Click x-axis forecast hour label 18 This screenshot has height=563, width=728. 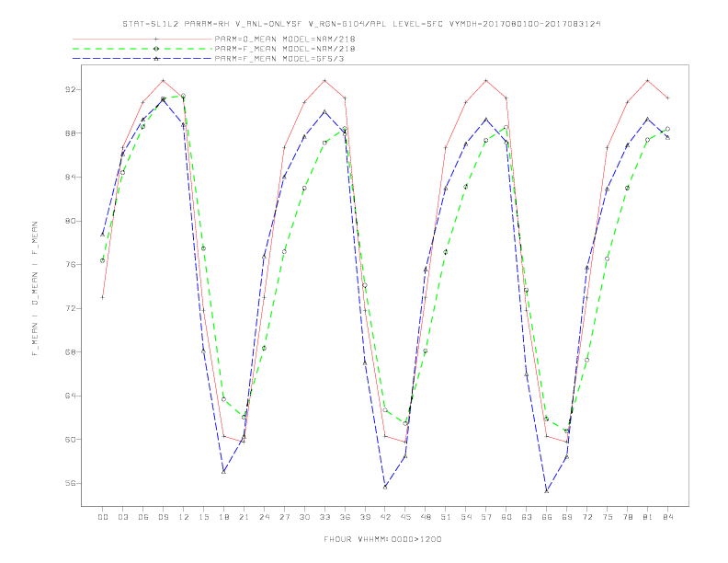223,517
